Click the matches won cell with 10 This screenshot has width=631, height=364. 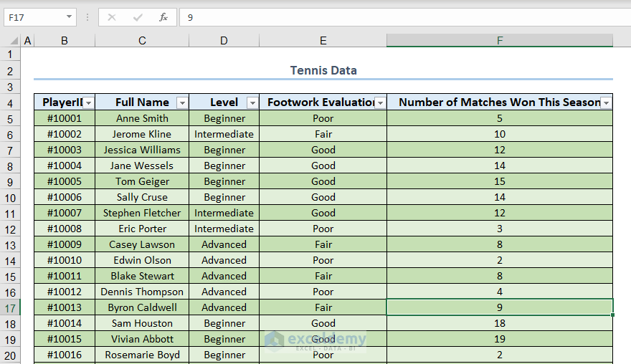tap(500, 134)
